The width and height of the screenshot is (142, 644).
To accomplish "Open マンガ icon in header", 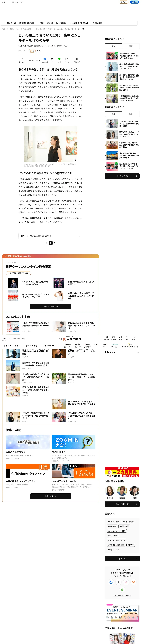I will tap(120, 337).
